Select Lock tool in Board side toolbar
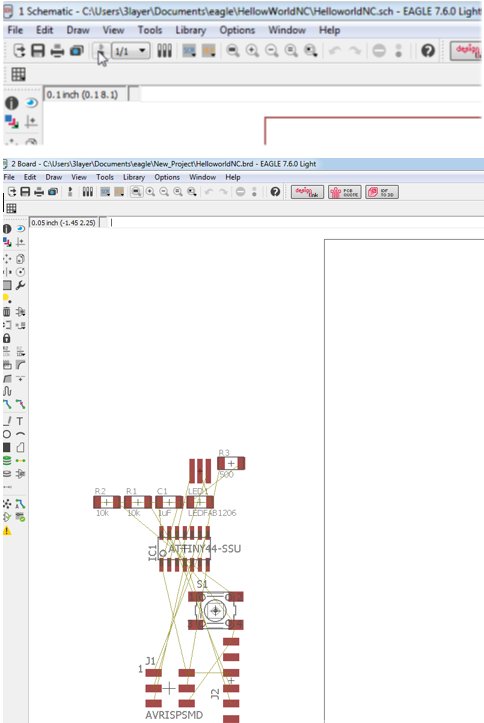Image resolution: width=484 pixels, height=723 pixels. 7,338
